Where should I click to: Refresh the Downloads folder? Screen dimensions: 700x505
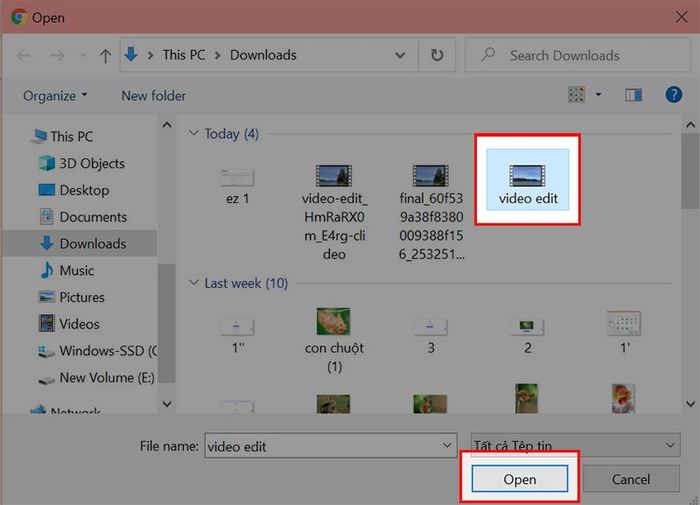(437, 55)
